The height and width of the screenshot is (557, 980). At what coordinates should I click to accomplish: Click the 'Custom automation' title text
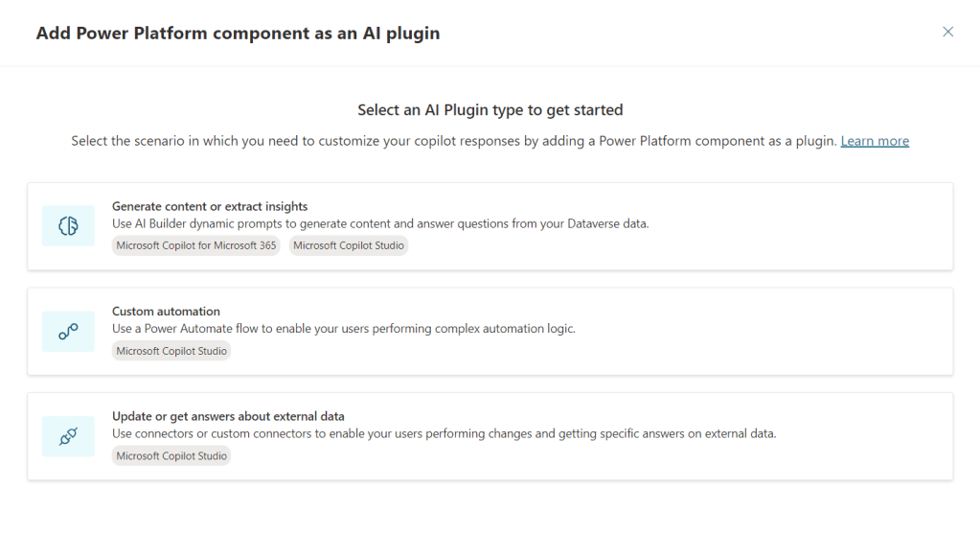click(x=166, y=312)
